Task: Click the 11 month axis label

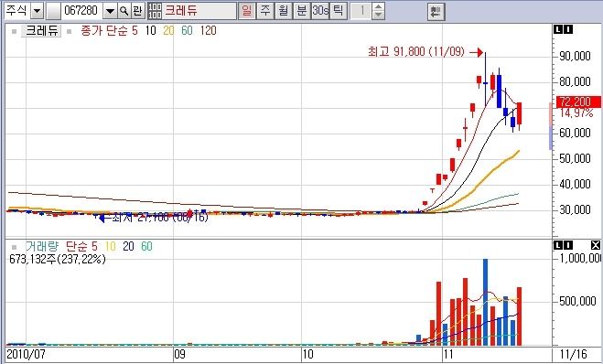Action: (448, 354)
